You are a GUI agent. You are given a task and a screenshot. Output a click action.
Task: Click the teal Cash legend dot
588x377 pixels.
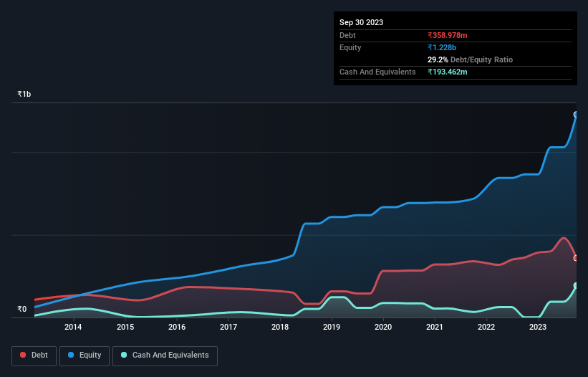[124, 355]
